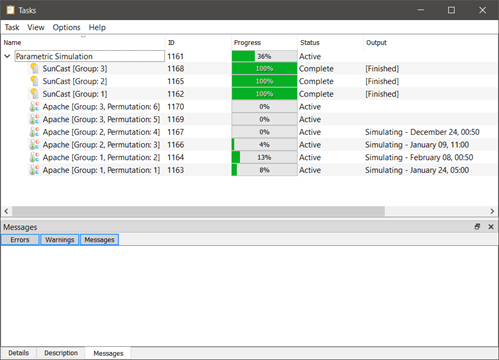Click the SunCast Group 3 sun icon
Image resolution: width=499 pixels, height=360 pixels.
[x=34, y=68]
